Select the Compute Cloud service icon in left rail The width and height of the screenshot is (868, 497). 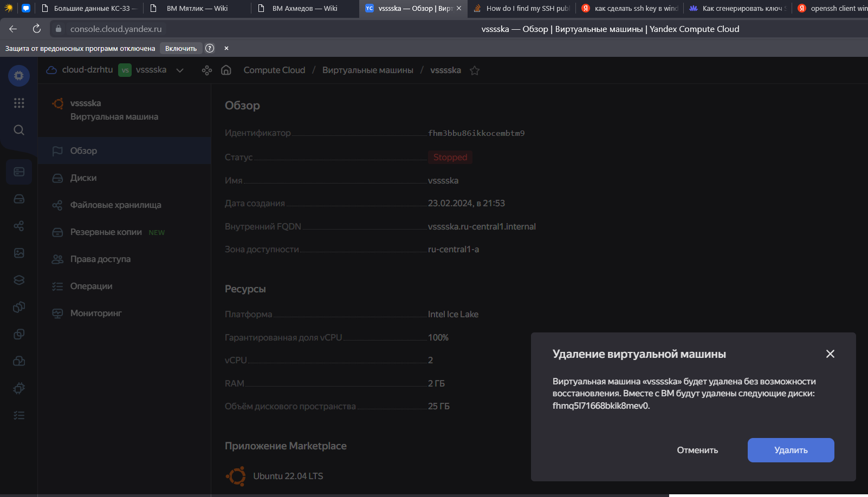[19, 172]
